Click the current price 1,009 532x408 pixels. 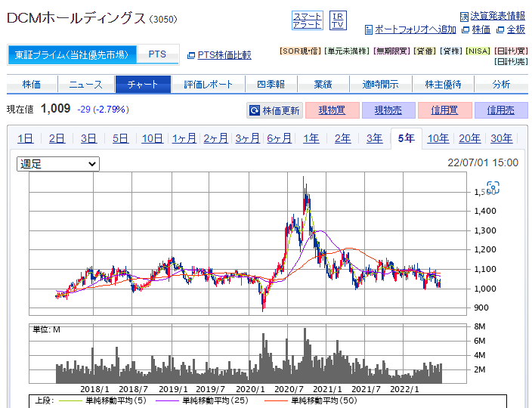pyautogui.click(x=55, y=109)
